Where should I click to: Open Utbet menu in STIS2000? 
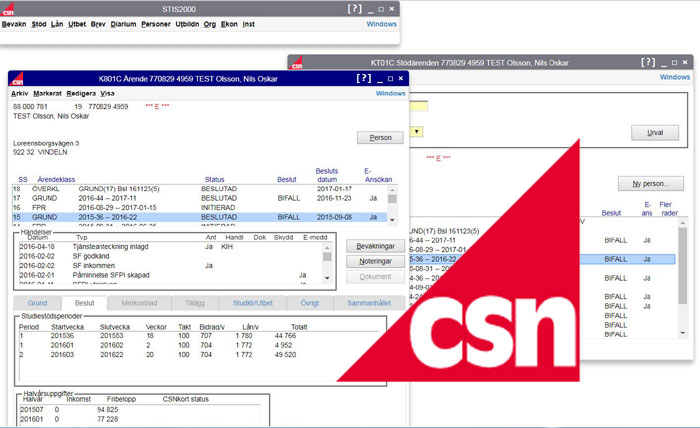click(x=77, y=24)
